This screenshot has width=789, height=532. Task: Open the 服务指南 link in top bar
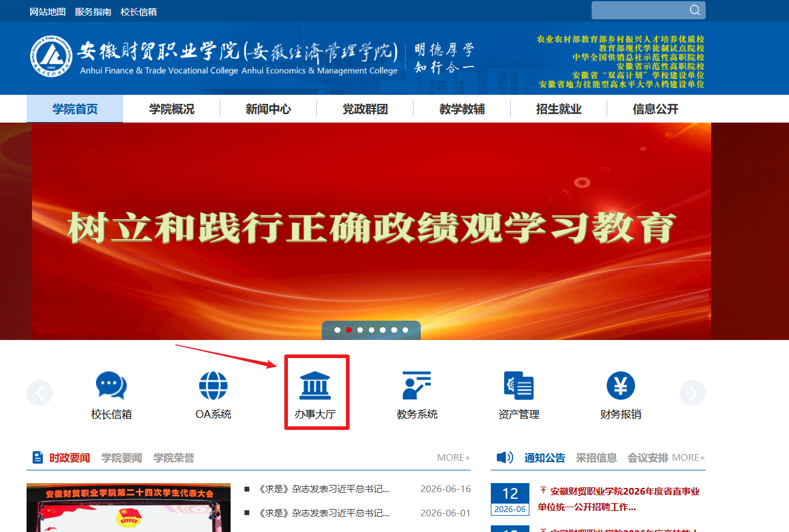93,11
